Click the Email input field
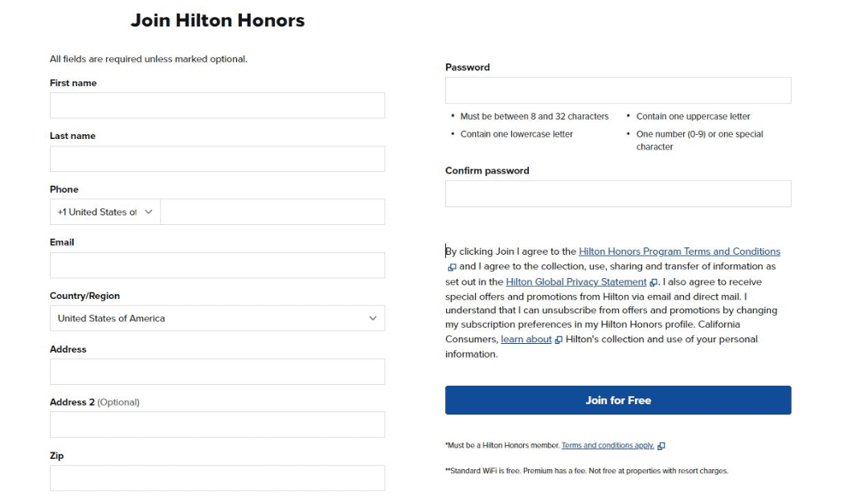This screenshot has width=868, height=503. click(x=217, y=264)
